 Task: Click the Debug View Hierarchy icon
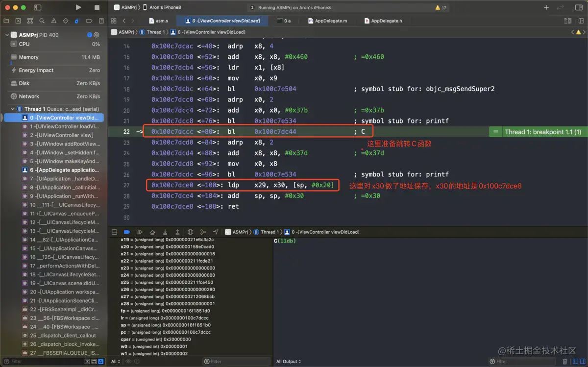click(191, 232)
